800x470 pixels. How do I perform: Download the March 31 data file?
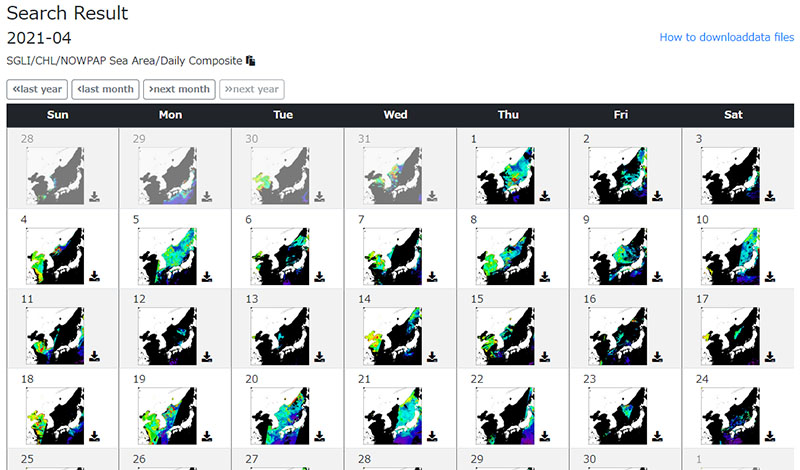tap(432, 196)
